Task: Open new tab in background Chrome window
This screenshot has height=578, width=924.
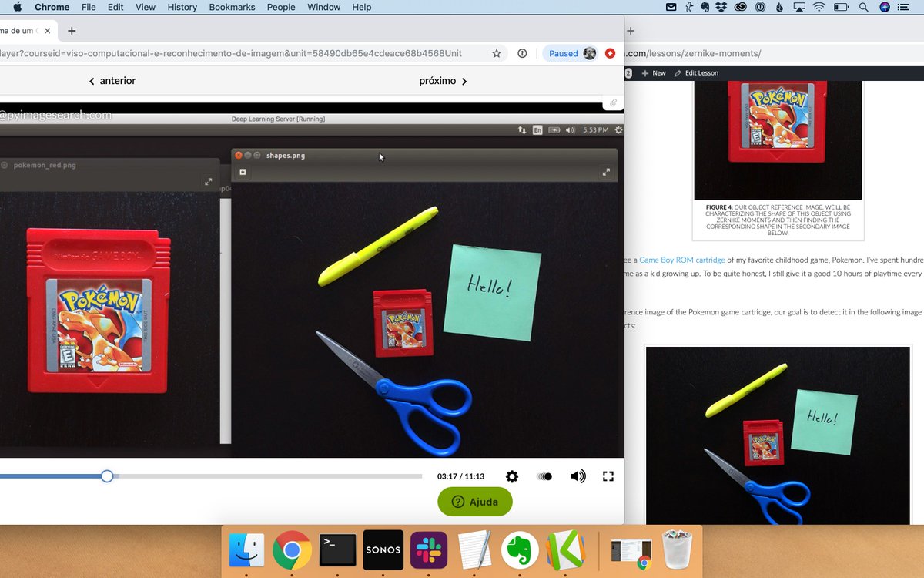Action: click(630, 31)
